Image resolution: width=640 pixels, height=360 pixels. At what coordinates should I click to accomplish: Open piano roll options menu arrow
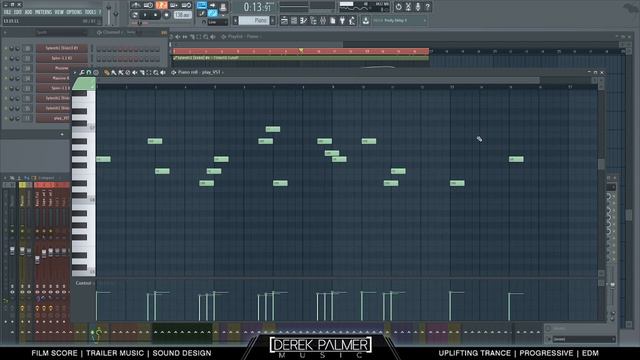pos(75,73)
